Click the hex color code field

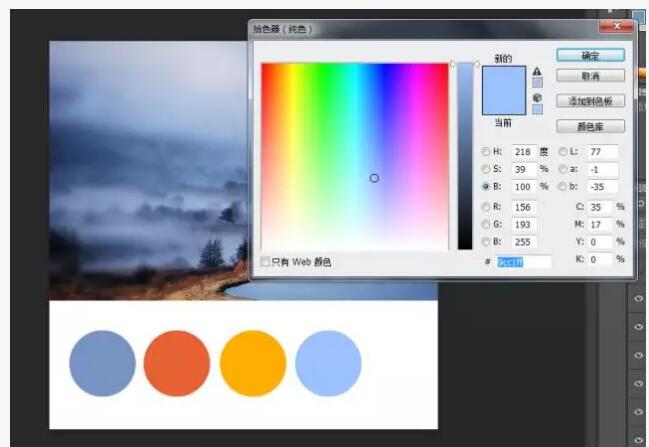pyautogui.click(x=524, y=262)
